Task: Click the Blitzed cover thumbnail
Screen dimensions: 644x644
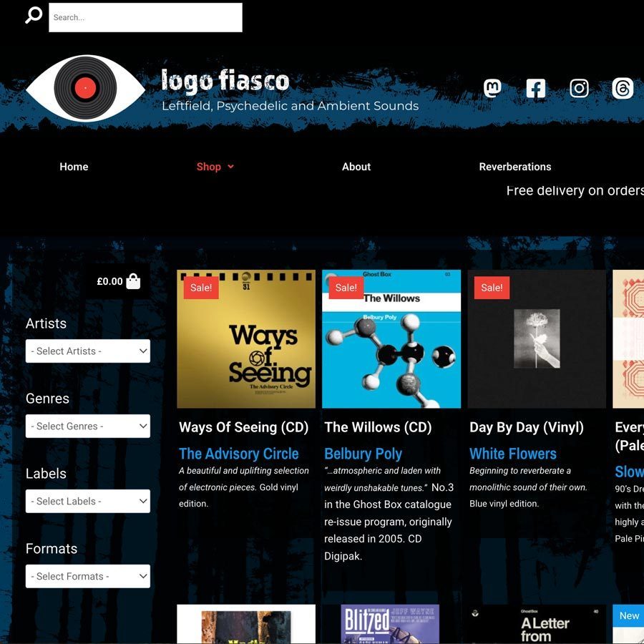Action: click(390, 624)
